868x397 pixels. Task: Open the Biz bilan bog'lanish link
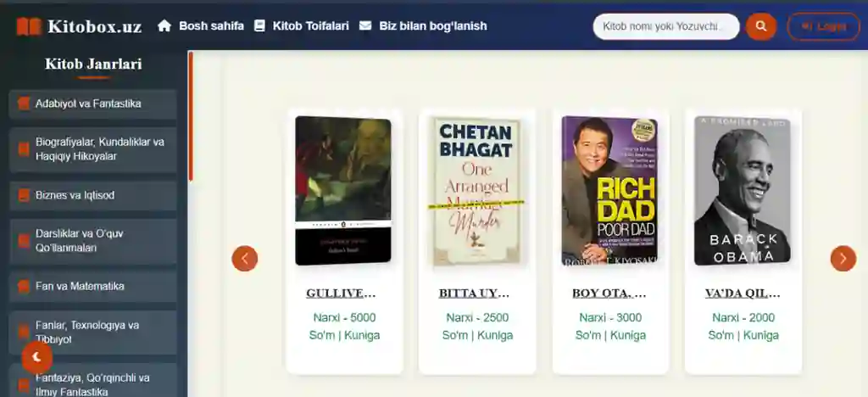click(x=433, y=26)
